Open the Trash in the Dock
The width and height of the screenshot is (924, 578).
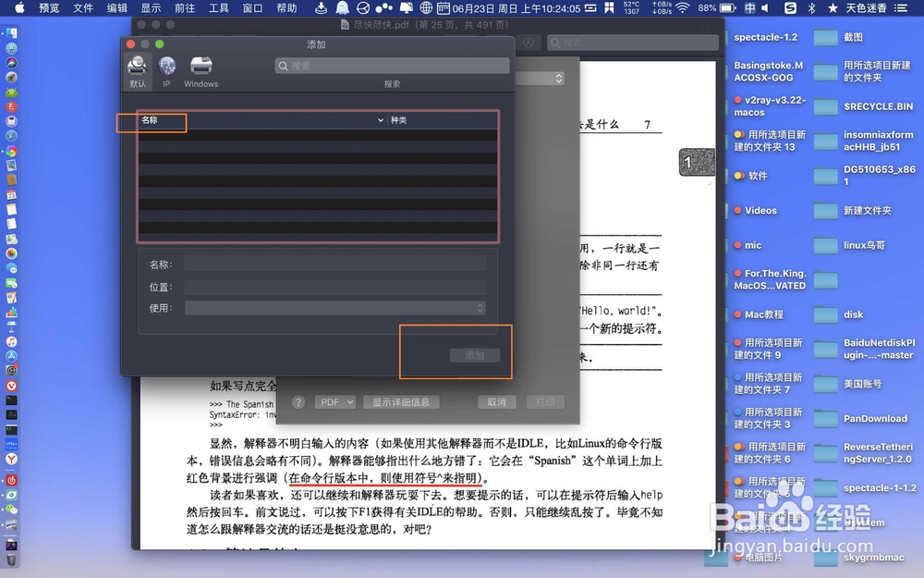tap(11, 560)
